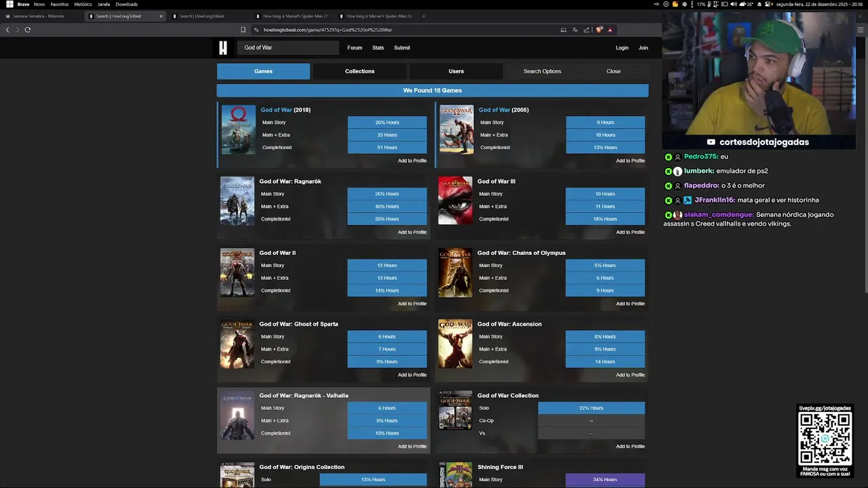Screen dimensions: 868x488
Task: Open the browser hamburger menu icon
Action: (x=861, y=30)
